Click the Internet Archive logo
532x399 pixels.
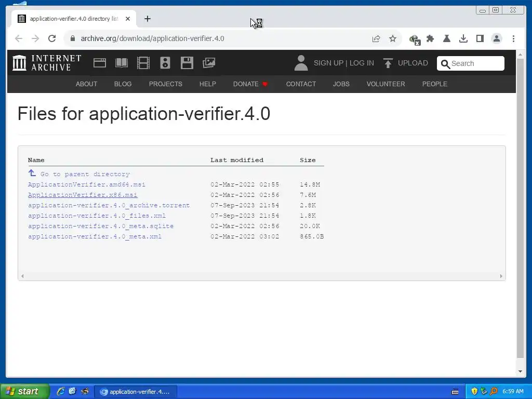coord(47,63)
